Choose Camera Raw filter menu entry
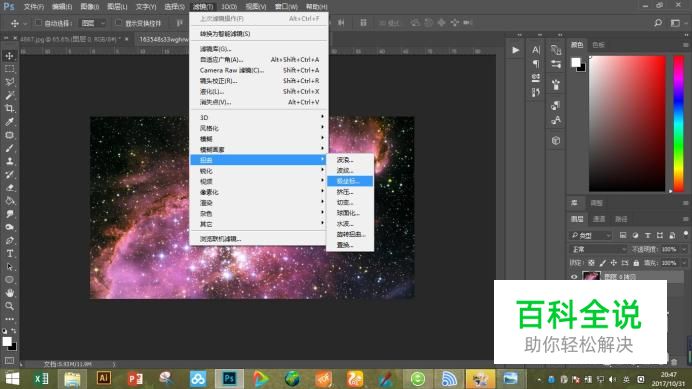 259,70
